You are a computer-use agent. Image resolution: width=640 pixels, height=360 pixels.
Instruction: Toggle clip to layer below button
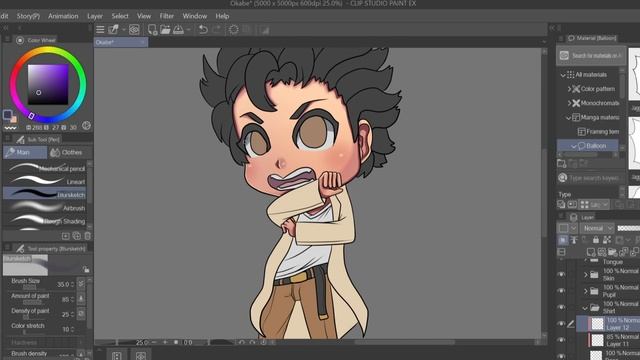[x=562, y=240]
